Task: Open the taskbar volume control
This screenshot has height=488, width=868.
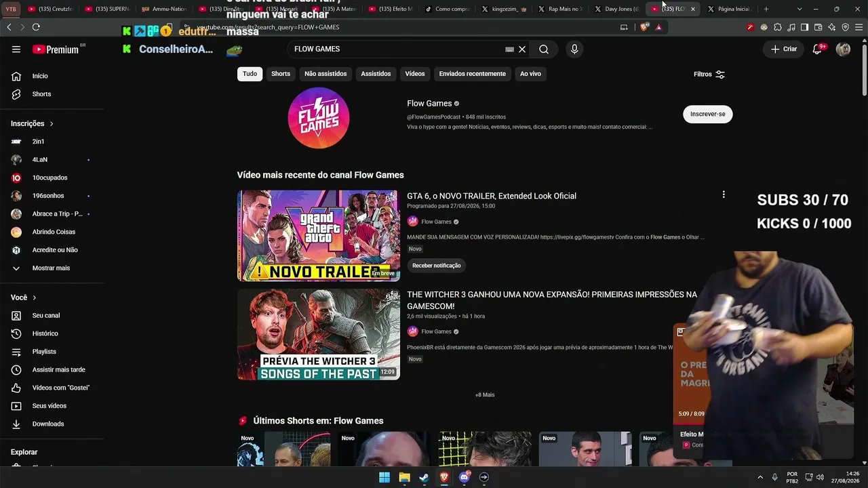Action: pos(820,477)
